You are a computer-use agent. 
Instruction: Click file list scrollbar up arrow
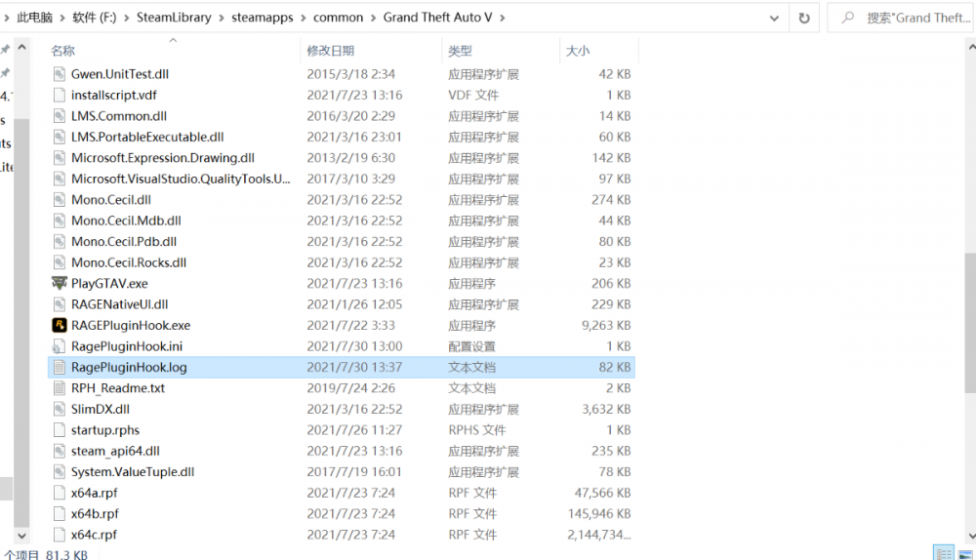click(x=971, y=47)
